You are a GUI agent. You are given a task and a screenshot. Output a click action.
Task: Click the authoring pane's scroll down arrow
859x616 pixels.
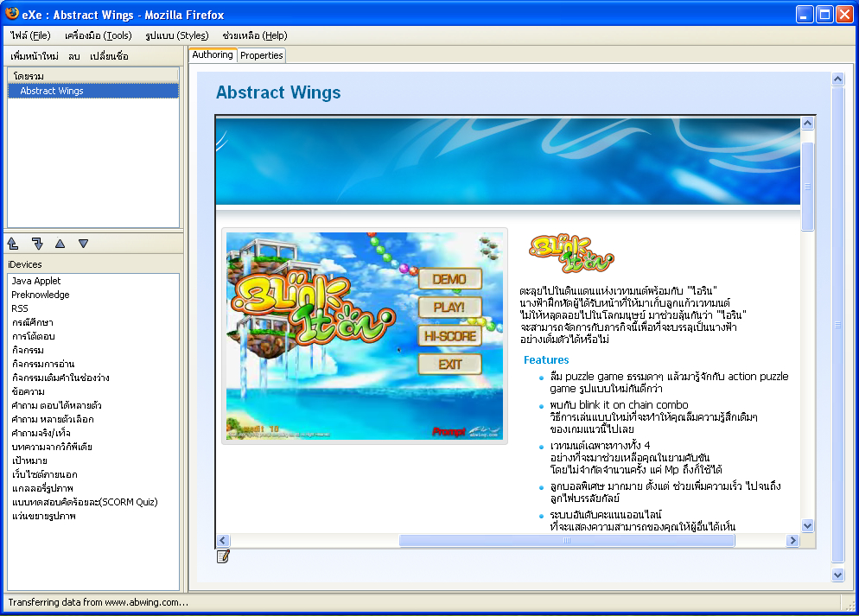(837, 575)
